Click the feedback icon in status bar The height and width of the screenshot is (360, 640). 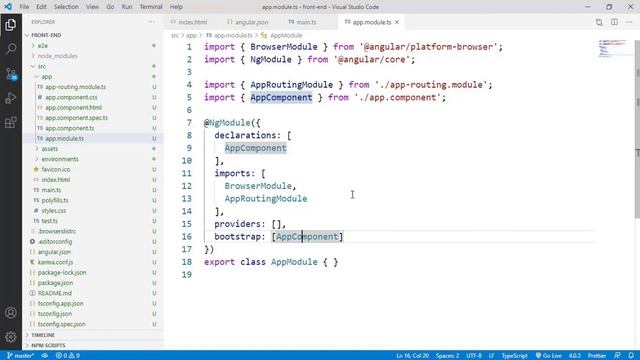point(617,356)
